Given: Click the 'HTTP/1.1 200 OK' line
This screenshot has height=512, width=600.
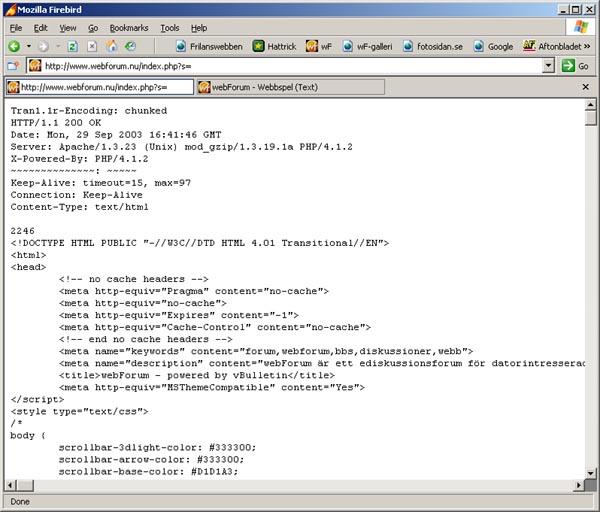Looking at the screenshot, I should point(56,123).
